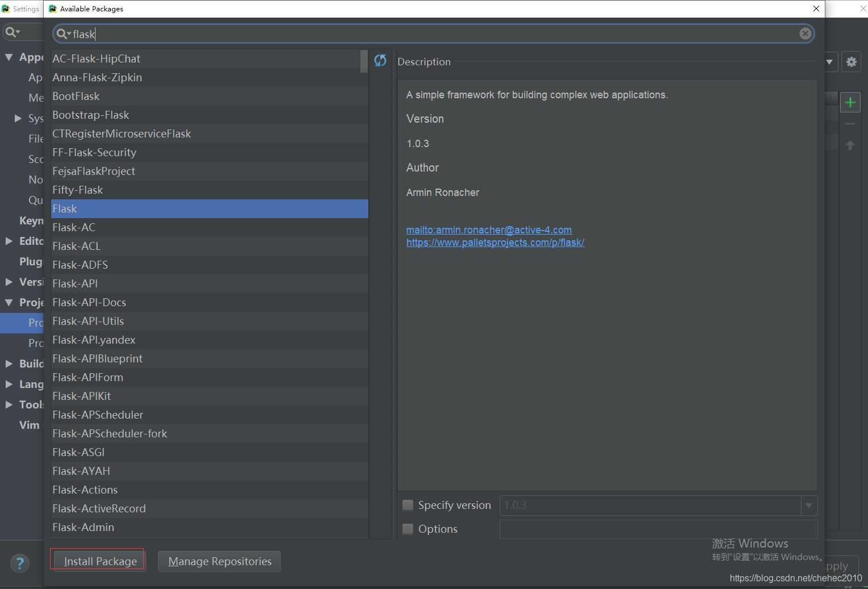
Task: Click the package list scrollbar thumb
Action: point(364,61)
